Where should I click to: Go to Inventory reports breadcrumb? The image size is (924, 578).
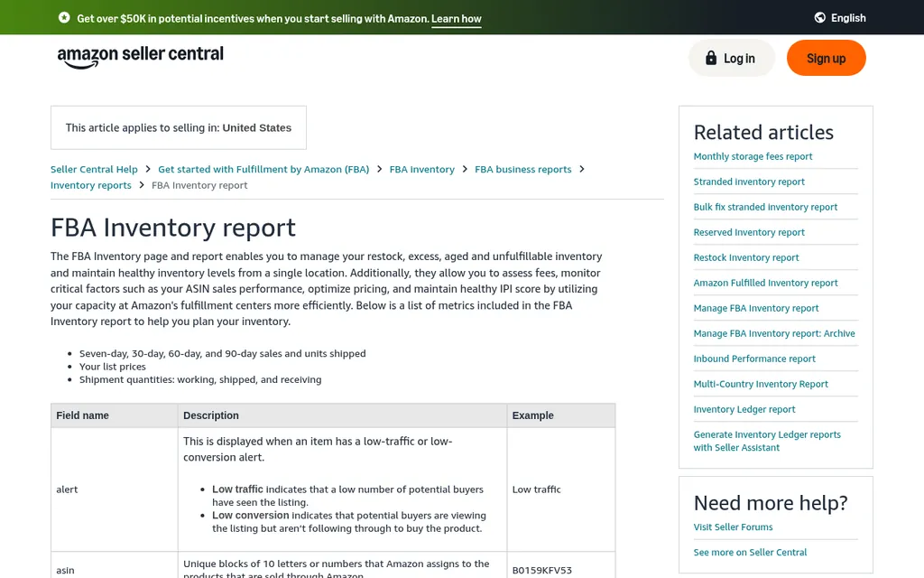coord(91,185)
